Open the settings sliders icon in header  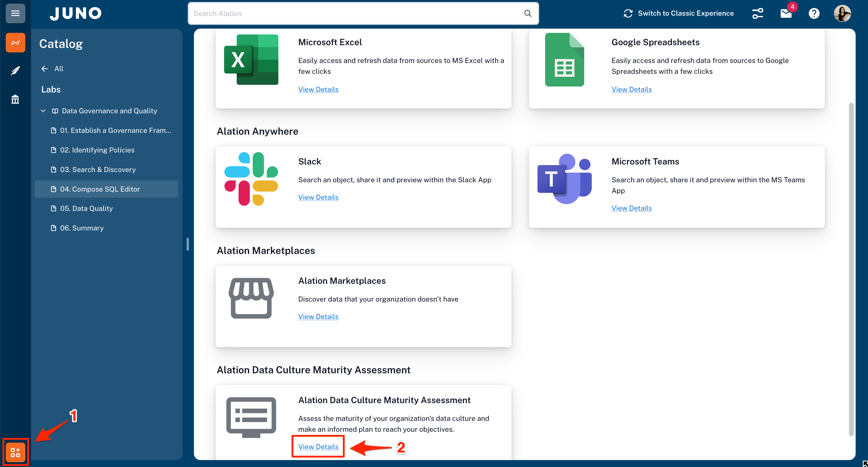click(x=758, y=14)
